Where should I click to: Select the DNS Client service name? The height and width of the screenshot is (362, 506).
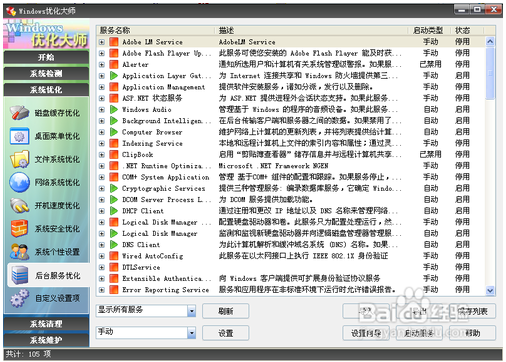coord(141,245)
